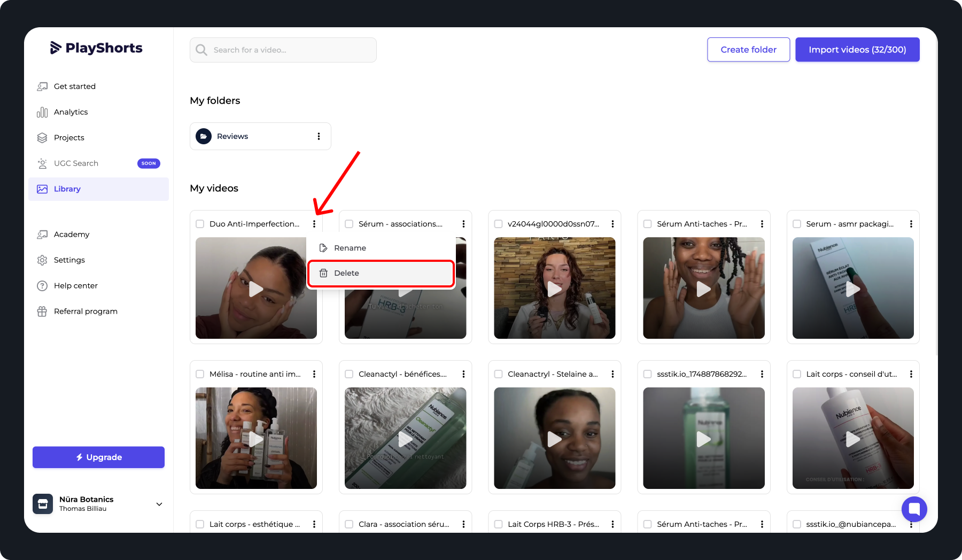Image resolution: width=962 pixels, height=560 pixels.
Task: Click the PlayShorts logo icon
Action: tap(56, 48)
